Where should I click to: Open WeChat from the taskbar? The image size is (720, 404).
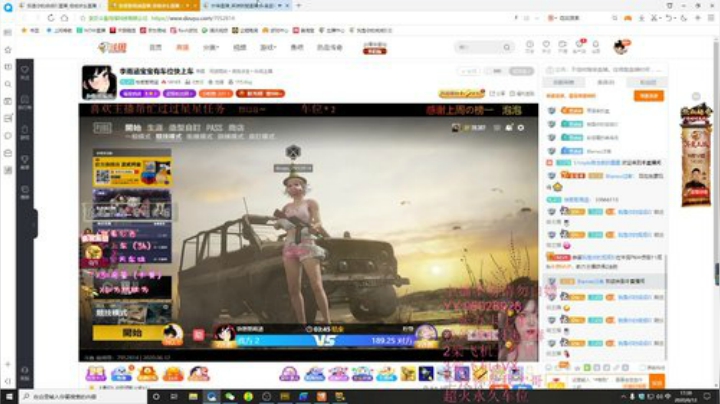[x=230, y=397]
